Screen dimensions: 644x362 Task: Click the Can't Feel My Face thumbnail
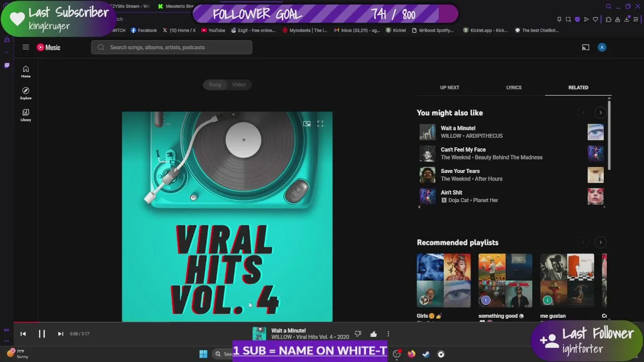(428, 153)
